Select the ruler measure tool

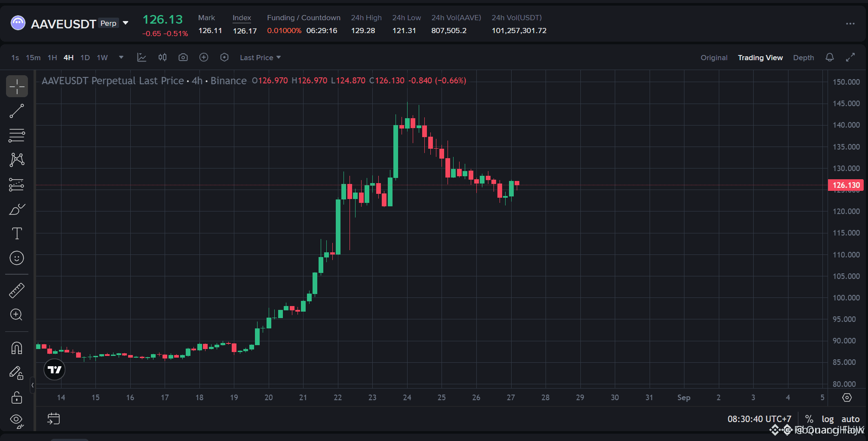click(x=17, y=291)
